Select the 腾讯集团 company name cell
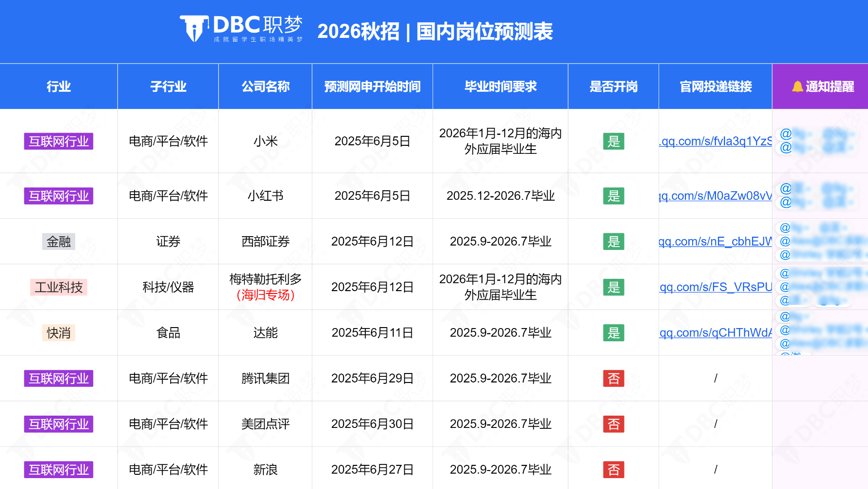The image size is (868, 489). [x=265, y=378]
